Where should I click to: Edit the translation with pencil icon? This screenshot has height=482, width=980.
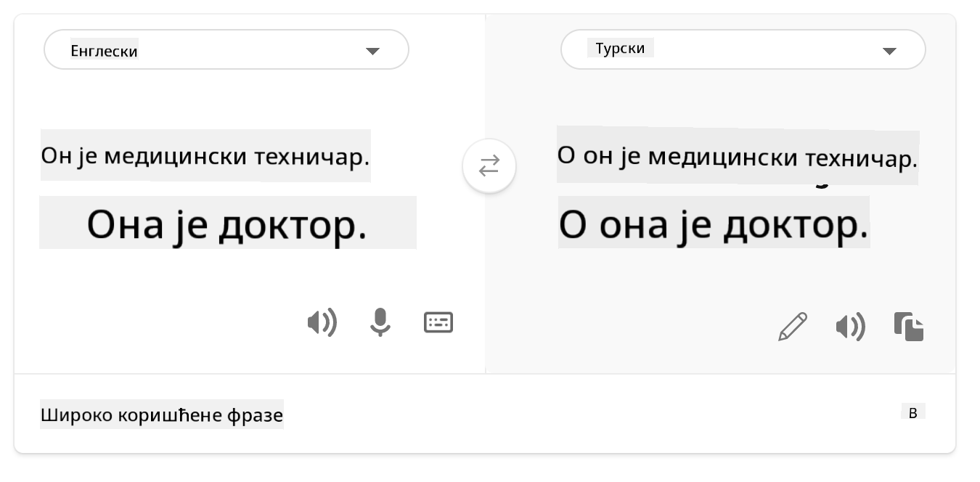pos(793,327)
